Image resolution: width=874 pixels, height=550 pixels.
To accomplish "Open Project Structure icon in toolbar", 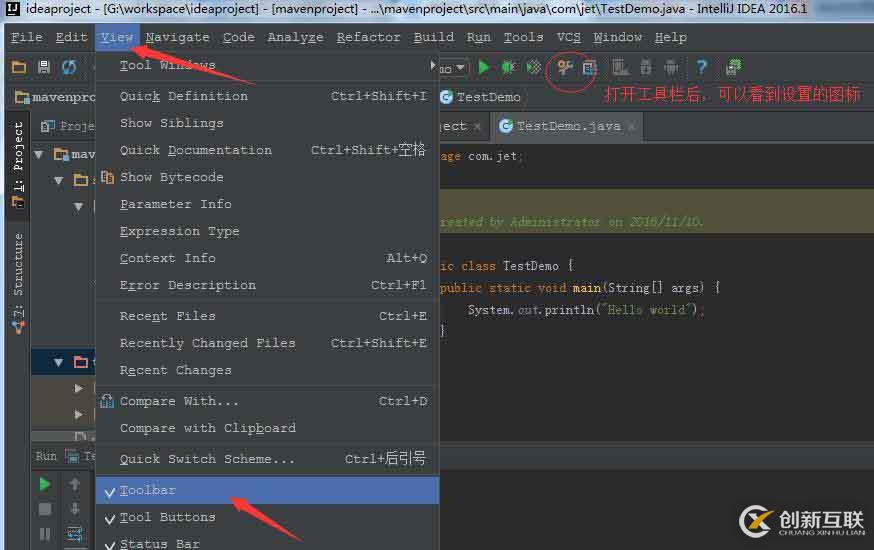I will click(589, 68).
